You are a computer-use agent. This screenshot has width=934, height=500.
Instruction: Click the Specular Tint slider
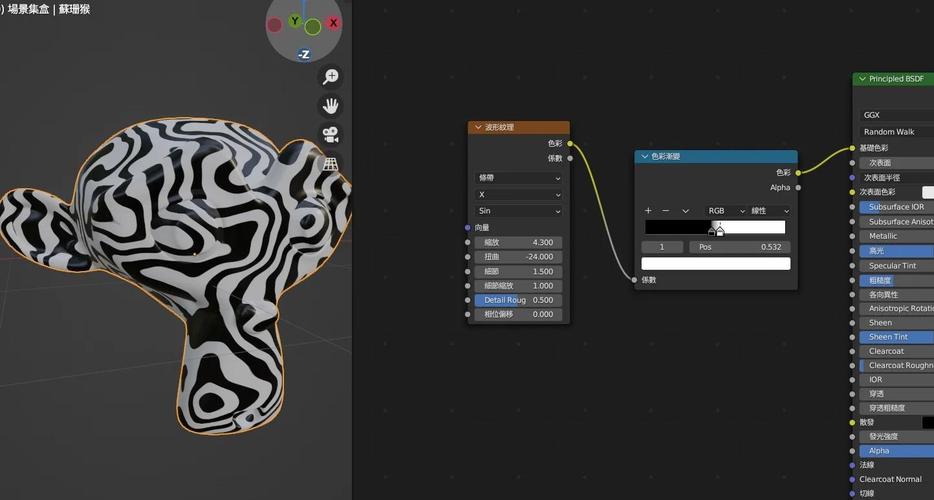click(x=896, y=266)
